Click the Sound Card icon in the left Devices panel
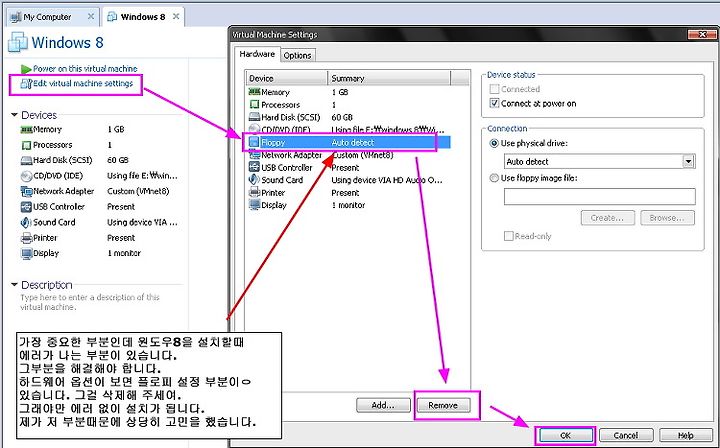 (26, 223)
